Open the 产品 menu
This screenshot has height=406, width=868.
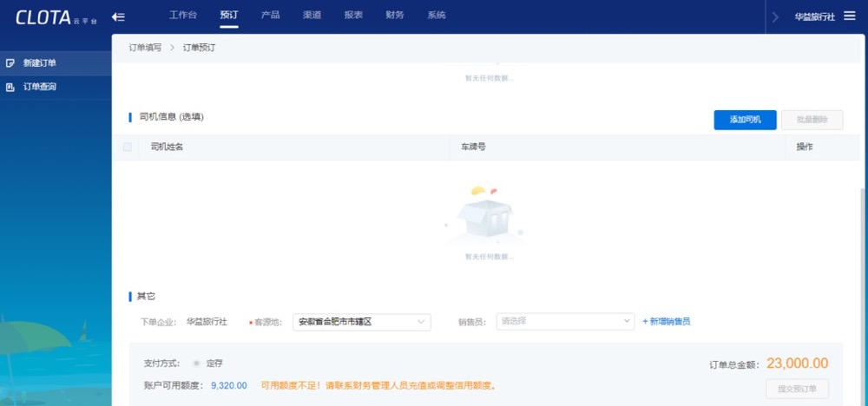[270, 15]
